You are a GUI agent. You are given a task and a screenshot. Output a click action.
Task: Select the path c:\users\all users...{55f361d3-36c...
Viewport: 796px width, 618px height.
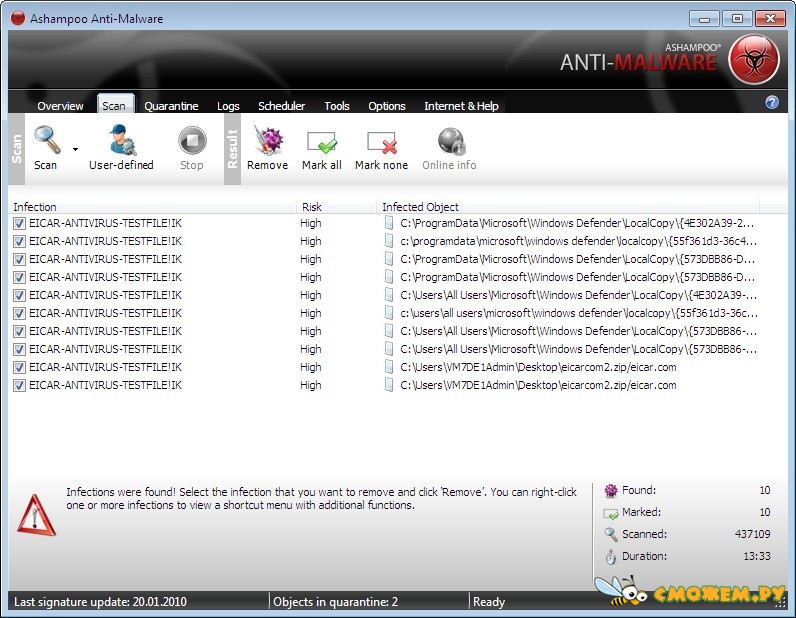click(579, 313)
